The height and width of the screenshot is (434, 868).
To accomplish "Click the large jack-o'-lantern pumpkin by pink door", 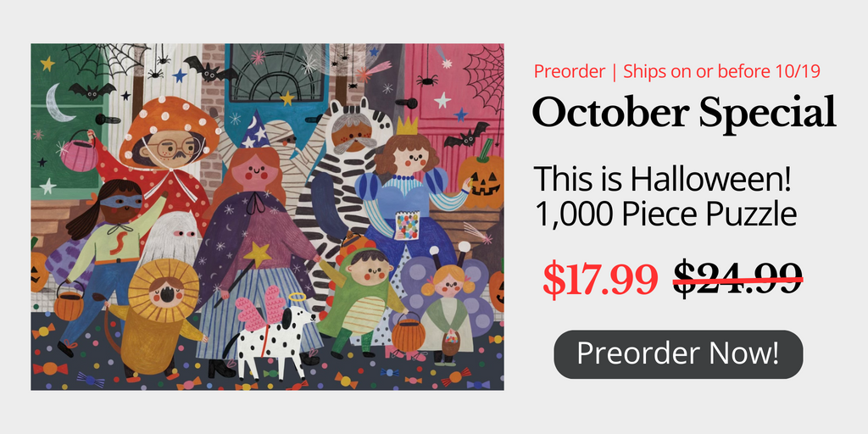I will pyautogui.click(x=481, y=177).
